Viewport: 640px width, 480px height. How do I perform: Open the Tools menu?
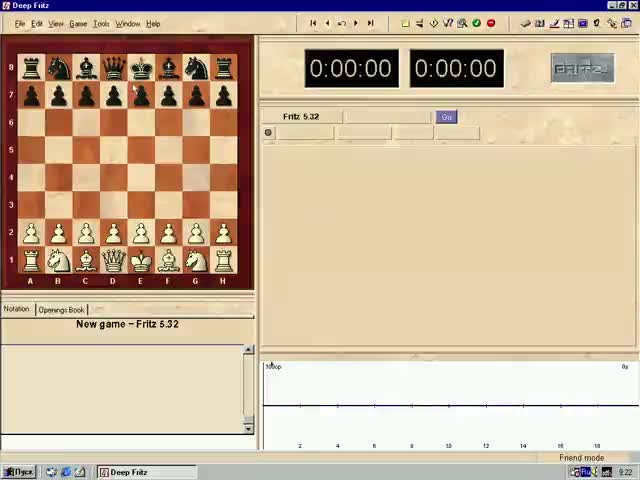pyautogui.click(x=101, y=24)
